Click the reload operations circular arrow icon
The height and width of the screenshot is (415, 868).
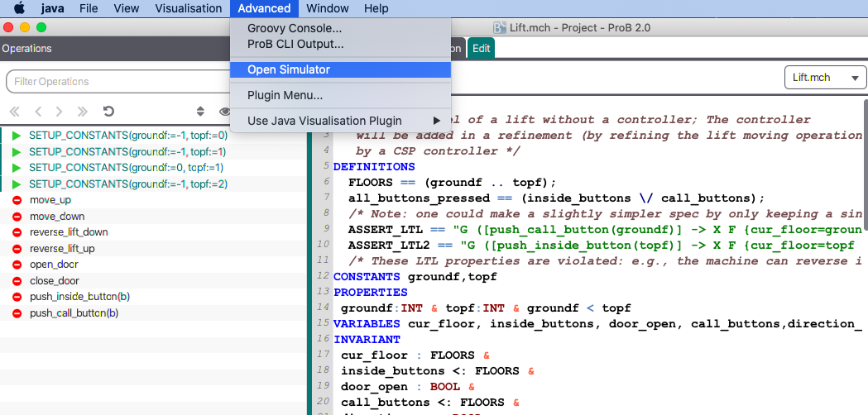(x=108, y=112)
